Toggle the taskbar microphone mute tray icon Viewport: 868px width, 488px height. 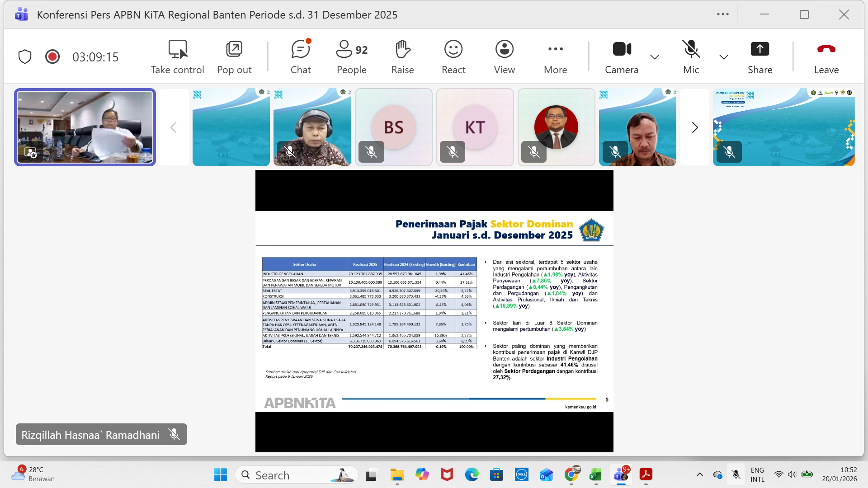click(736, 474)
